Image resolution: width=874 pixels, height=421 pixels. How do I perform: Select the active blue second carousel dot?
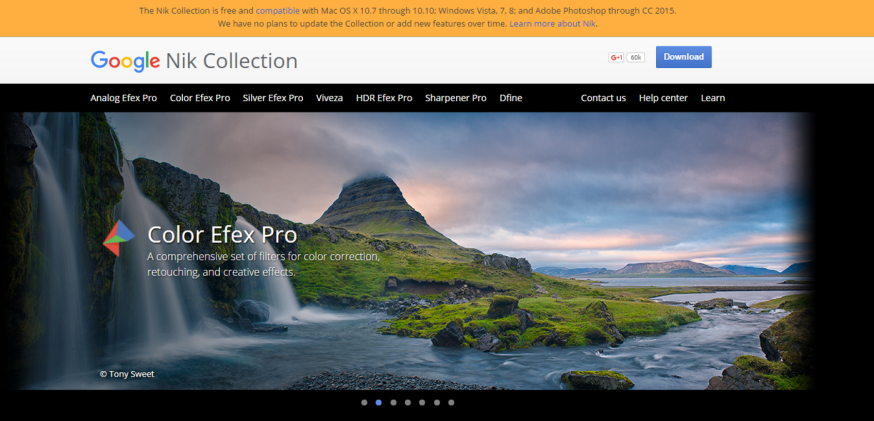pos(378,402)
